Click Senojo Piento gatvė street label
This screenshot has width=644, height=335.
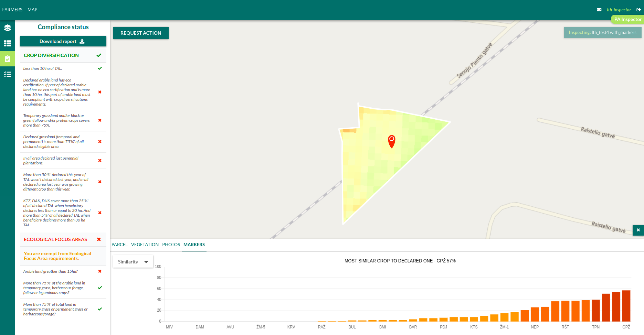[474, 61]
